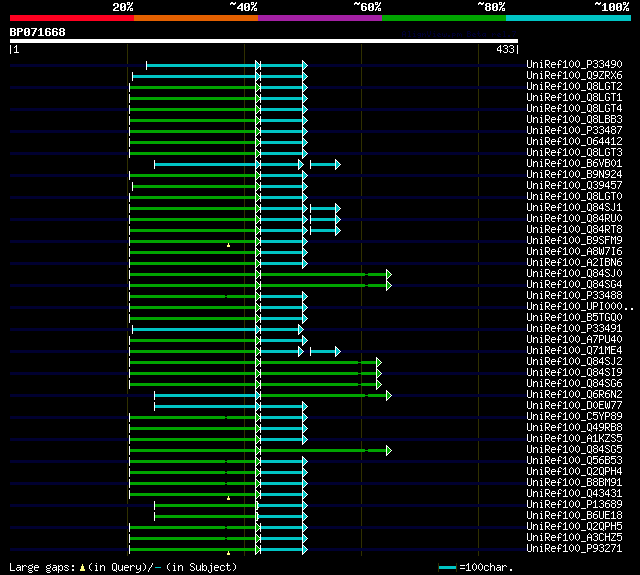Click the red 20% identity color segment
640x575 pixels.
(72, 18)
